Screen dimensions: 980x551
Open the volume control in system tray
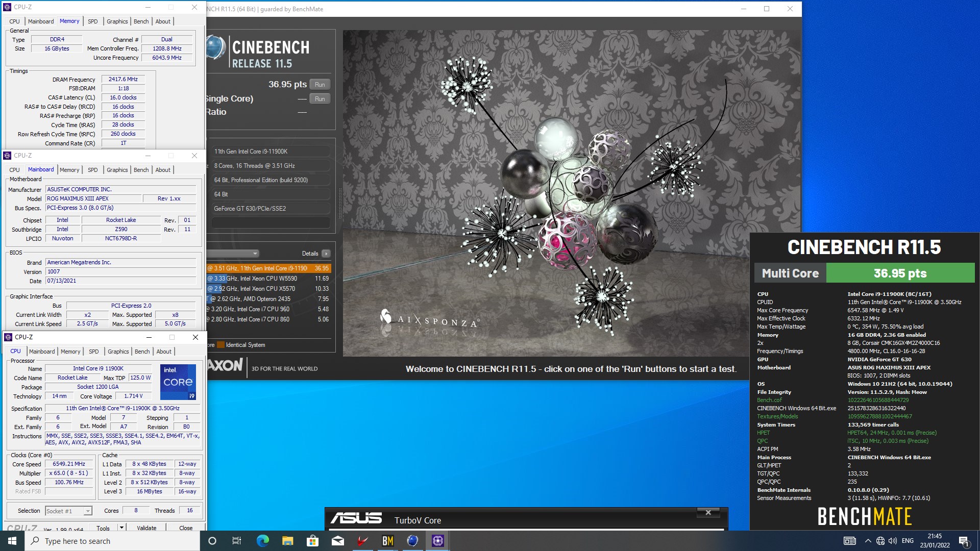tap(892, 541)
